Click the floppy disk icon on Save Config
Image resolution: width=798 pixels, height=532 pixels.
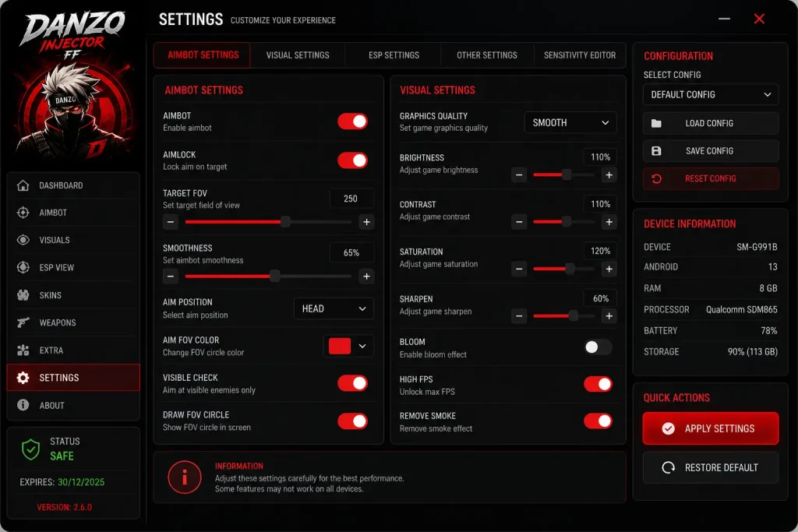click(656, 151)
